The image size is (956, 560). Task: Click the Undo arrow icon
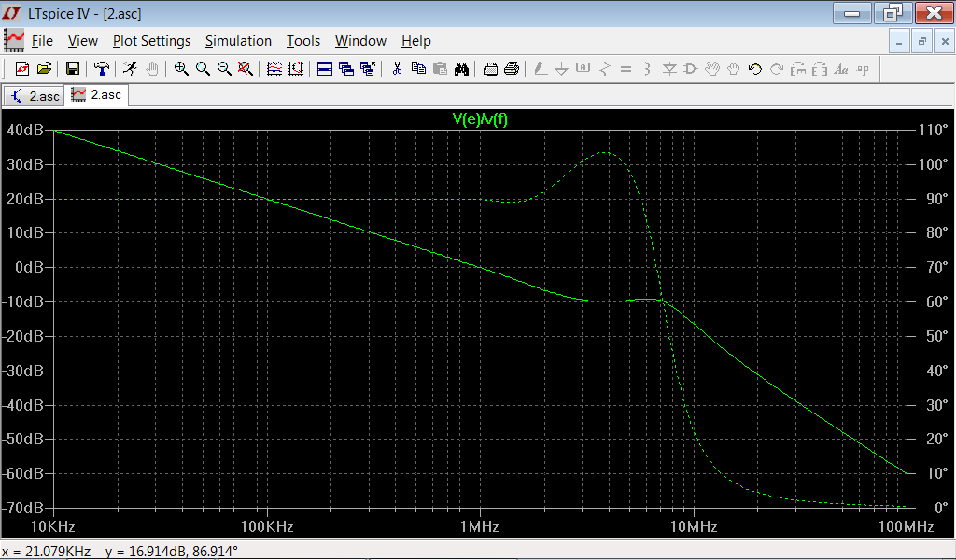754,69
